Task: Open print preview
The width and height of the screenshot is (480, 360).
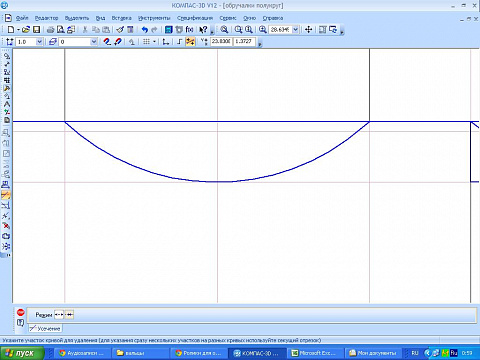Action: [60, 30]
